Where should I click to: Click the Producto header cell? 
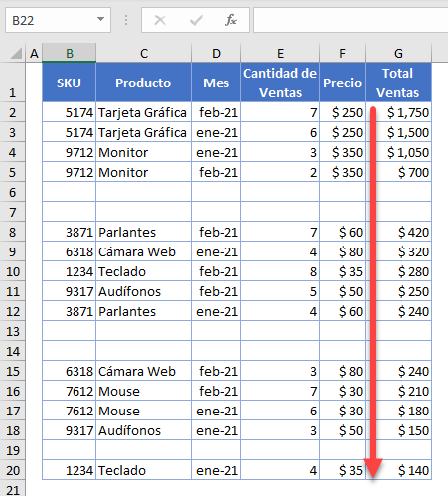(x=143, y=83)
